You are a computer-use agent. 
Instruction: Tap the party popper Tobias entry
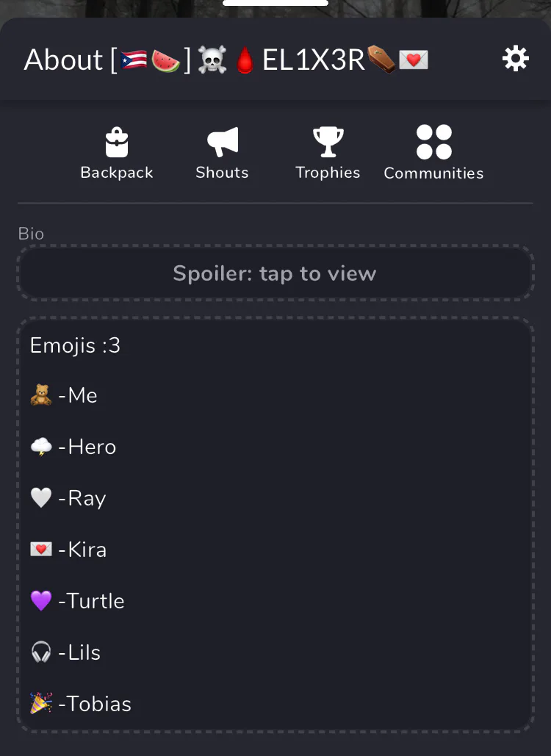tap(81, 704)
